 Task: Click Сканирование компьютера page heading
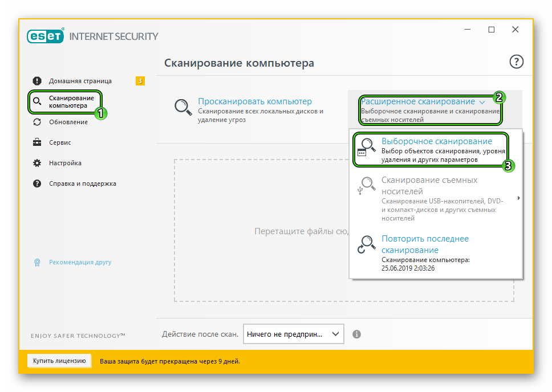point(239,63)
